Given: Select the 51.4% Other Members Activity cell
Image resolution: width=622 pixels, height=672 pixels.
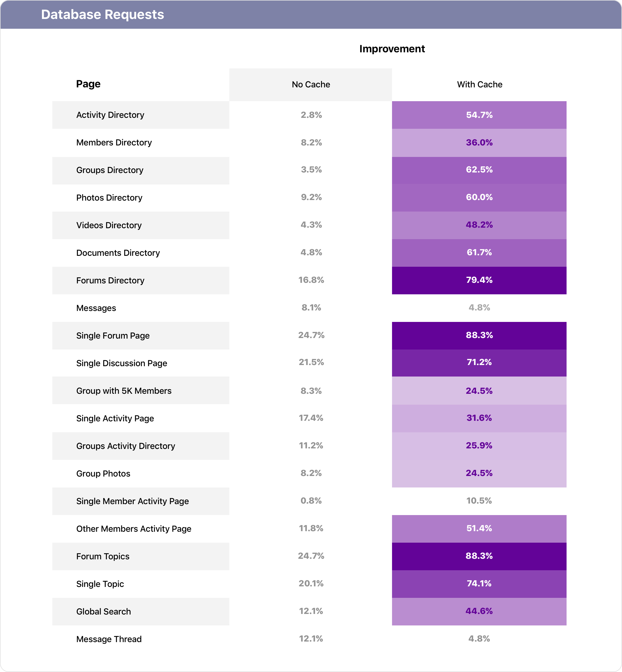Looking at the screenshot, I should pos(479,529).
